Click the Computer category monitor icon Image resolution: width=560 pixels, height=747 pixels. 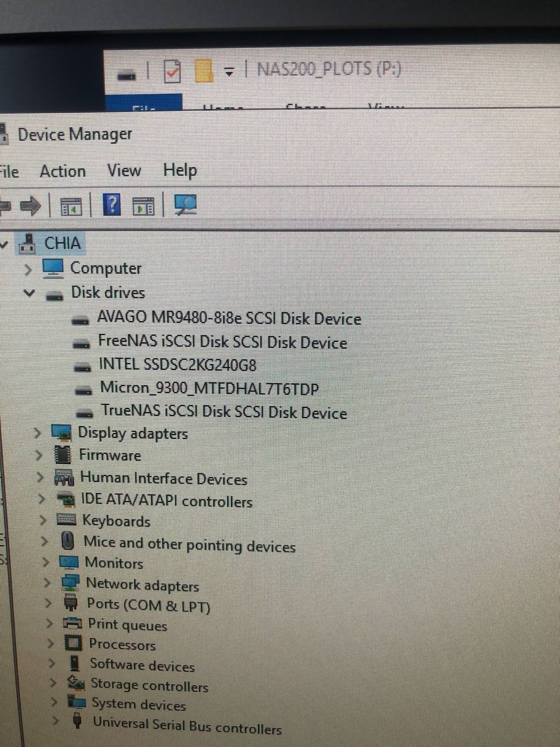[52, 268]
